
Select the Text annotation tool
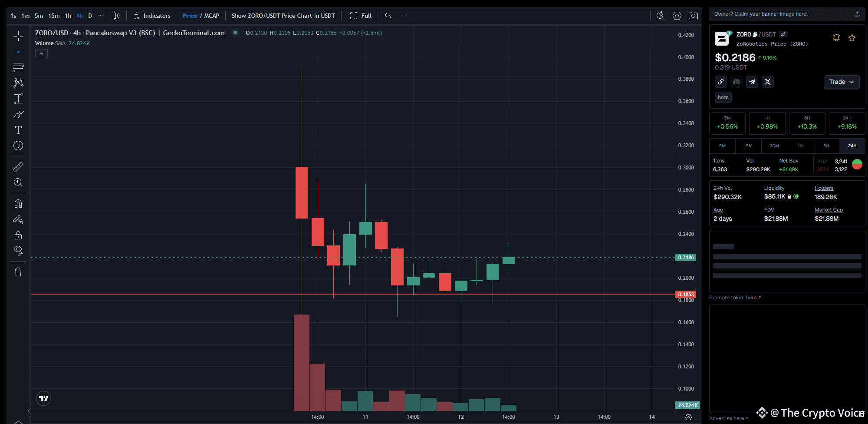[18, 130]
